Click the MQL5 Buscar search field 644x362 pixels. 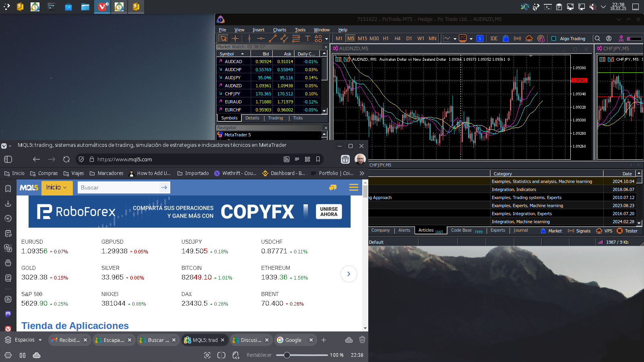[119, 187]
